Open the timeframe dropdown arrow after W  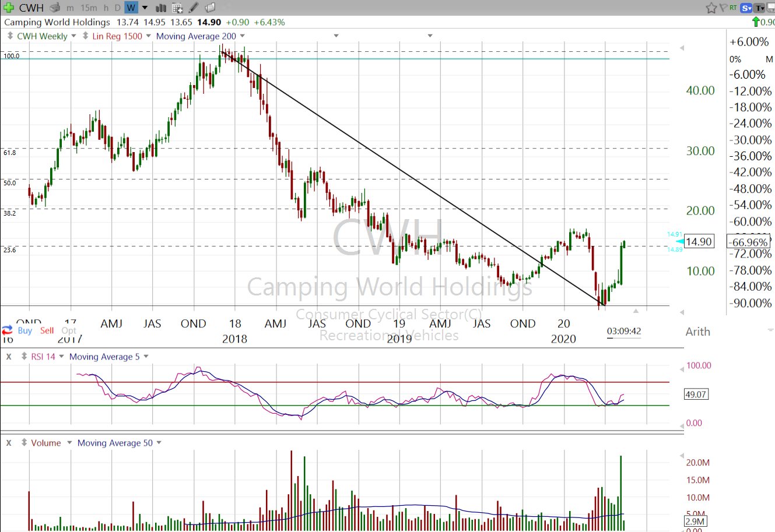(145, 8)
